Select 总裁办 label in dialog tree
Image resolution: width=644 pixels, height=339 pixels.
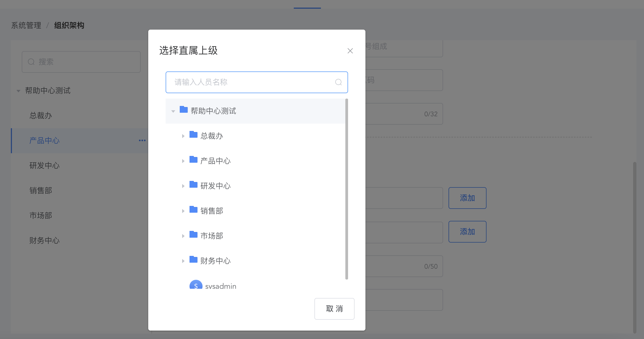point(212,136)
